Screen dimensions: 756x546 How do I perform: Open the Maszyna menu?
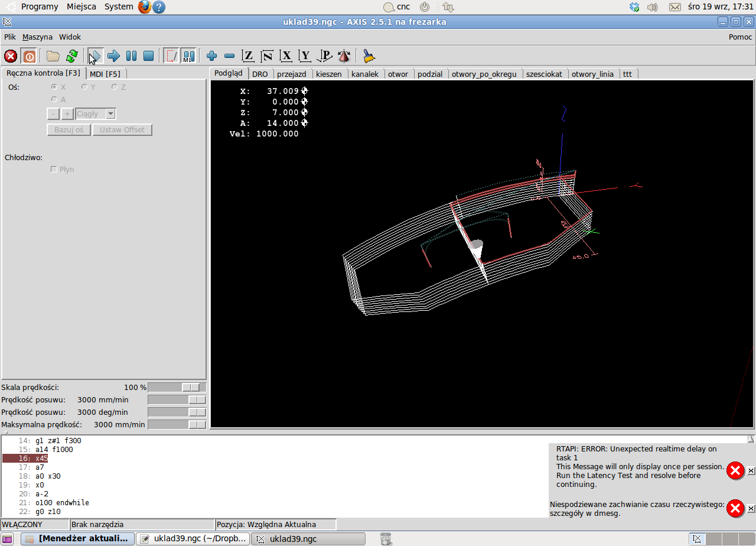[x=37, y=37]
